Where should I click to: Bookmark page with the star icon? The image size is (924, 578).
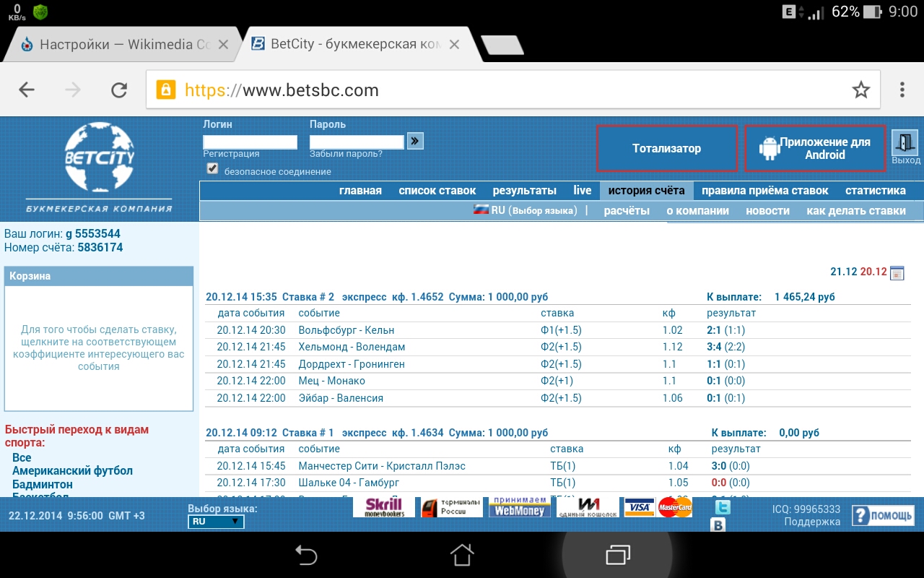pyautogui.click(x=860, y=90)
